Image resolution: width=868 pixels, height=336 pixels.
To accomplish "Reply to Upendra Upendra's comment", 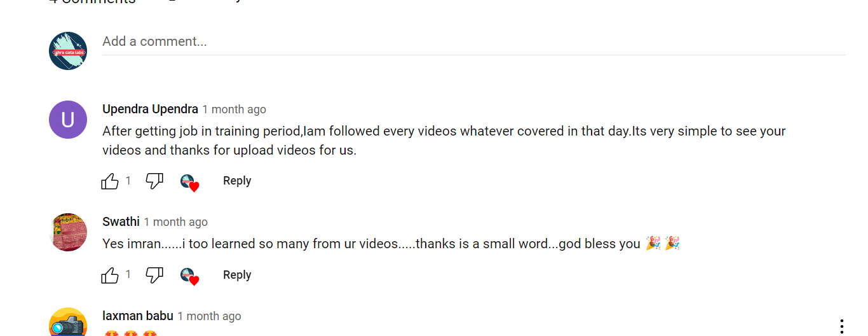I will 237,181.
